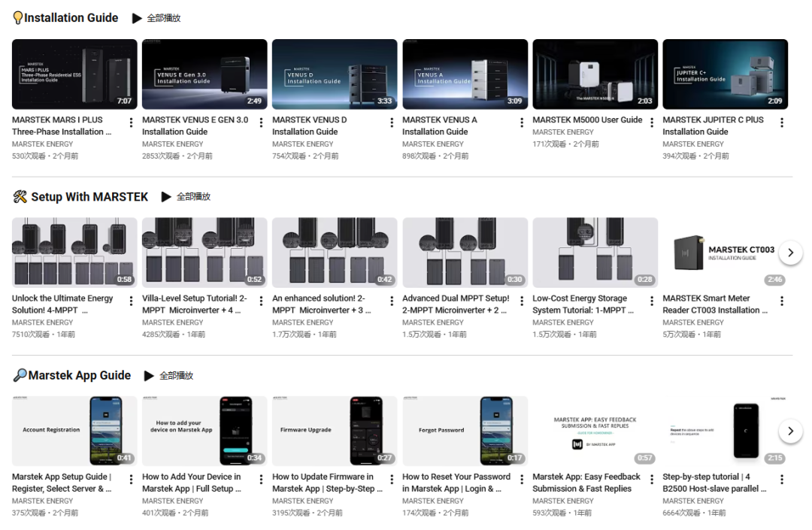This screenshot has height=530, width=812.
Task: Show next videos in Marstek App Guide row
Action: click(x=790, y=432)
